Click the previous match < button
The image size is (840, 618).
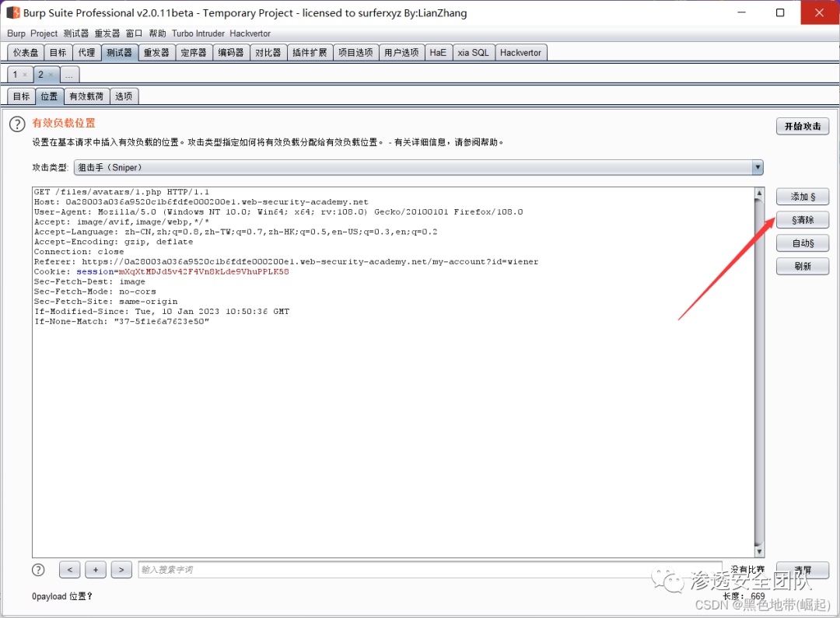pos(70,570)
